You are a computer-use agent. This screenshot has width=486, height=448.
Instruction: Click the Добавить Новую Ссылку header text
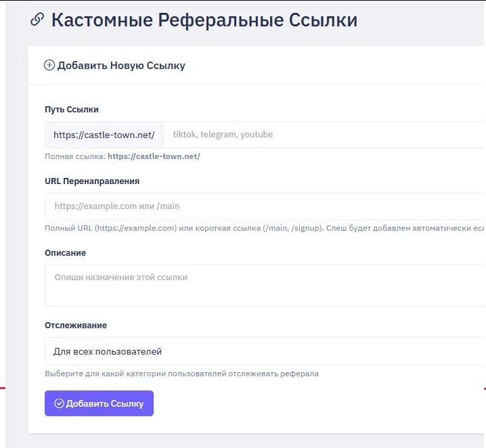point(121,66)
